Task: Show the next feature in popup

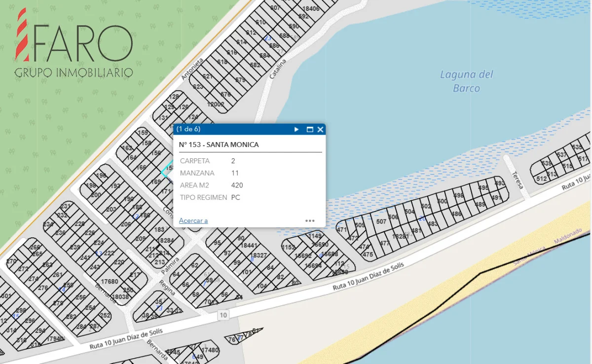Action: [296, 129]
